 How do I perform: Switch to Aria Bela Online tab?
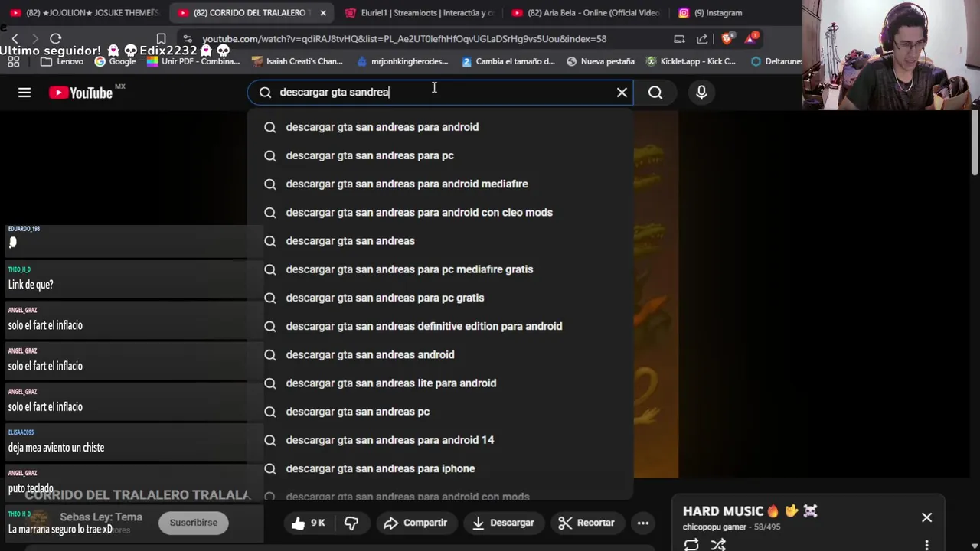point(586,13)
